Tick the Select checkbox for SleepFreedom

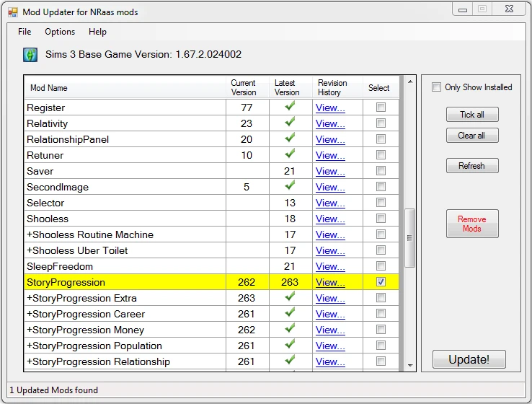pyautogui.click(x=381, y=266)
